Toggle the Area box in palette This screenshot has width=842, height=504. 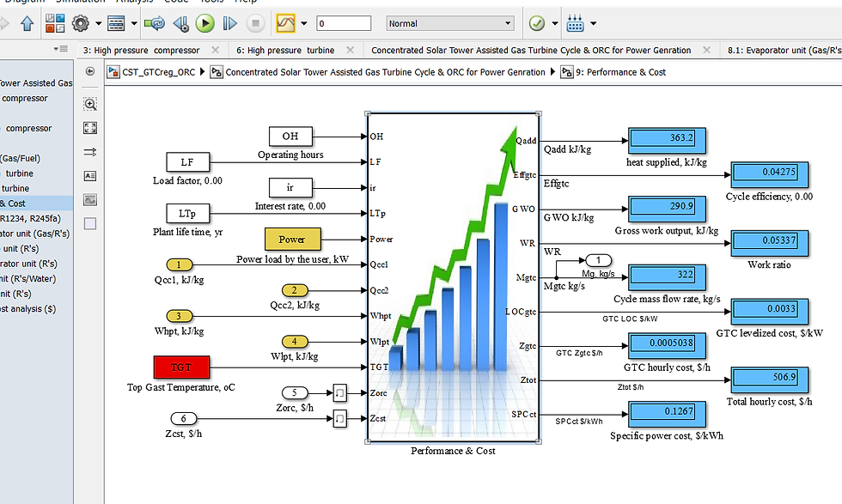[x=90, y=224]
